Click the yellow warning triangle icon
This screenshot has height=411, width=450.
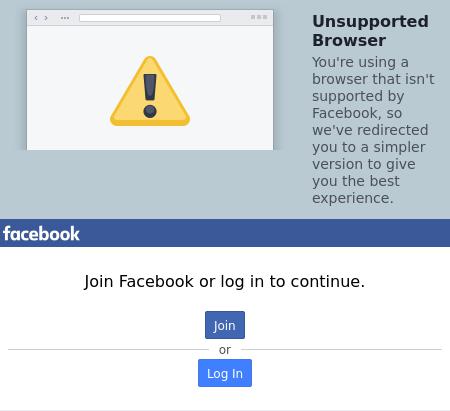(x=150, y=91)
